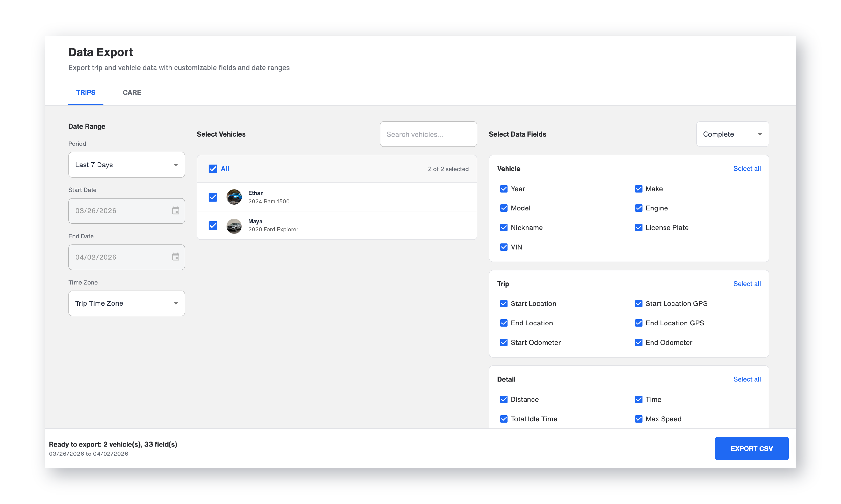Screen dimensions: 841x504
Task: Click the EXPORT CSV button
Action: pos(751,448)
